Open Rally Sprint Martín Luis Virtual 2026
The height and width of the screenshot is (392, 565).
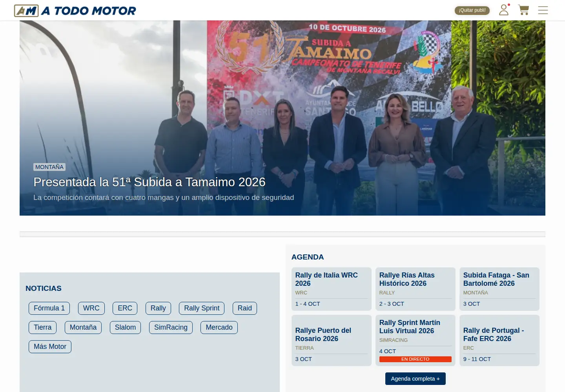(416, 340)
